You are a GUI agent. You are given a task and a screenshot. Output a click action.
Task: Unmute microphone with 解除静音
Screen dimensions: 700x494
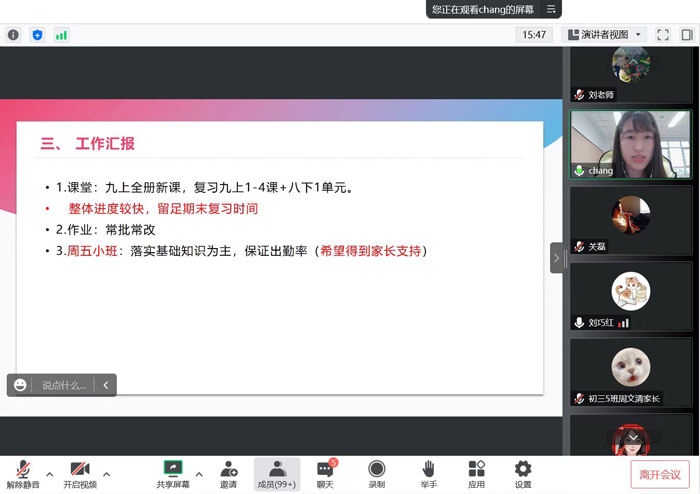point(23,474)
